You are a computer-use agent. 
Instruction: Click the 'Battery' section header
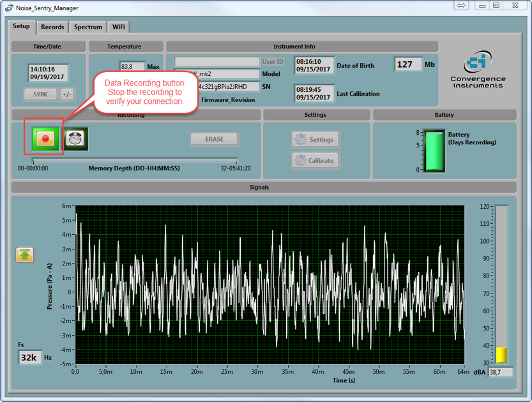click(x=444, y=115)
